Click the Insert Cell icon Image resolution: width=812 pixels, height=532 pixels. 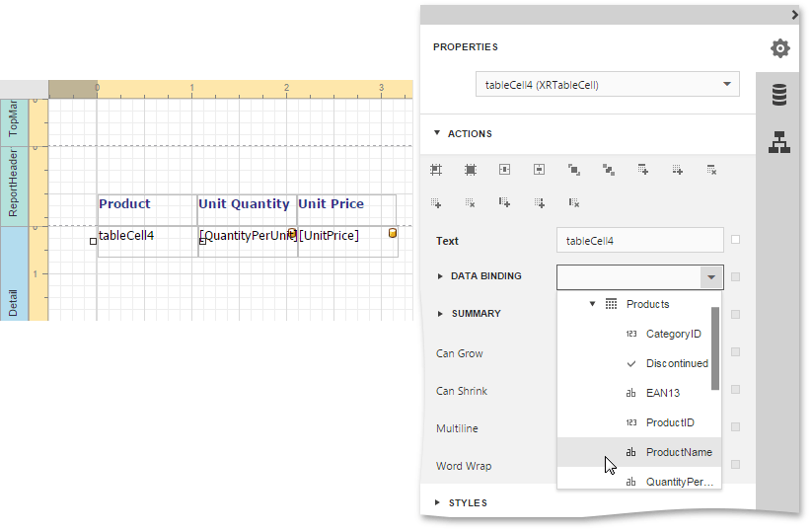[436, 202]
